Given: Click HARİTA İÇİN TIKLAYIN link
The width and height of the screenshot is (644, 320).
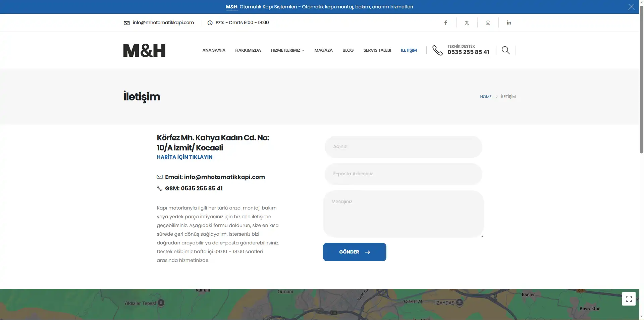Looking at the screenshot, I should tap(184, 157).
